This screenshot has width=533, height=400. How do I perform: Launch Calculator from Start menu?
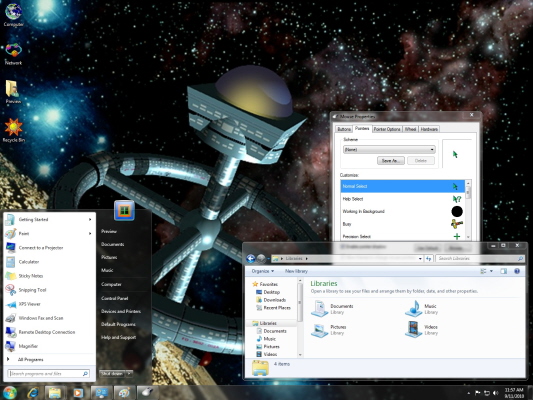pyautogui.click(x=49, y=262)
